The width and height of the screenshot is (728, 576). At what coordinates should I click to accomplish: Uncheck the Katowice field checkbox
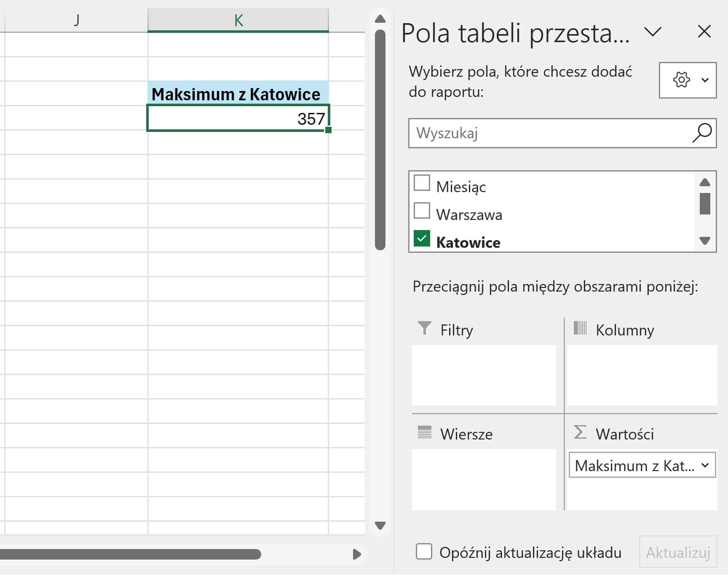pyautogui.click(x=422, y=238)
